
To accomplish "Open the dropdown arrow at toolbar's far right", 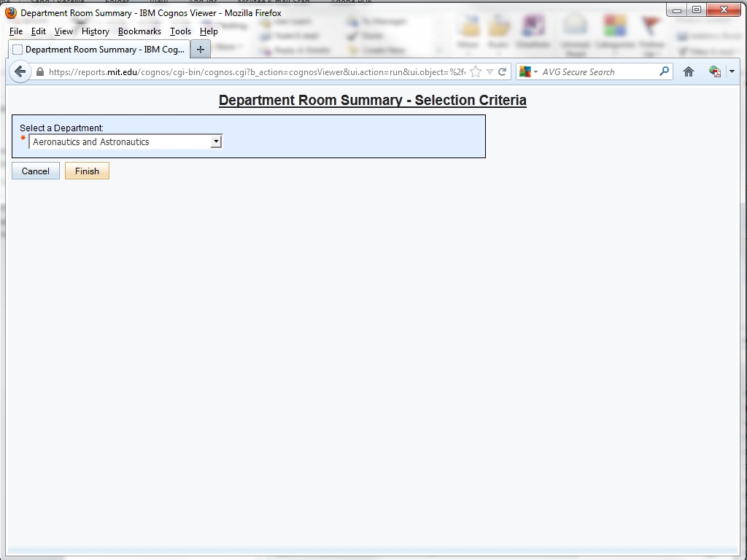I will tap(732, 71).
